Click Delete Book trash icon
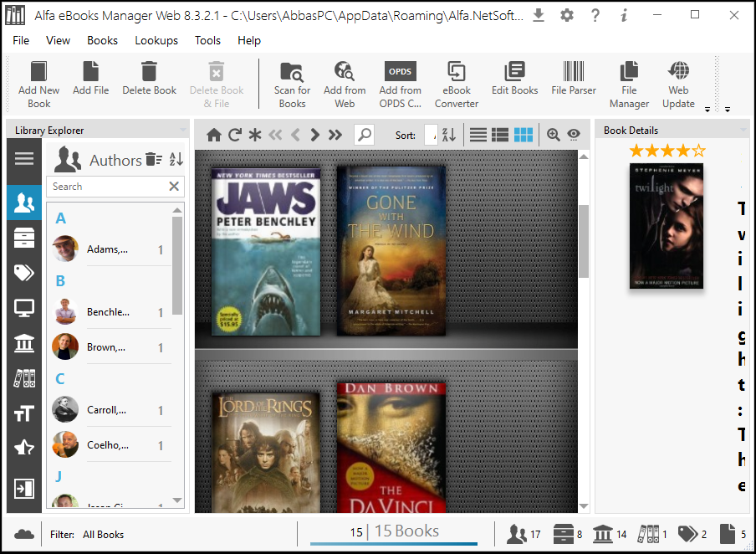The height and width of the screenshot is (554, 756). [x=149, y=78]
